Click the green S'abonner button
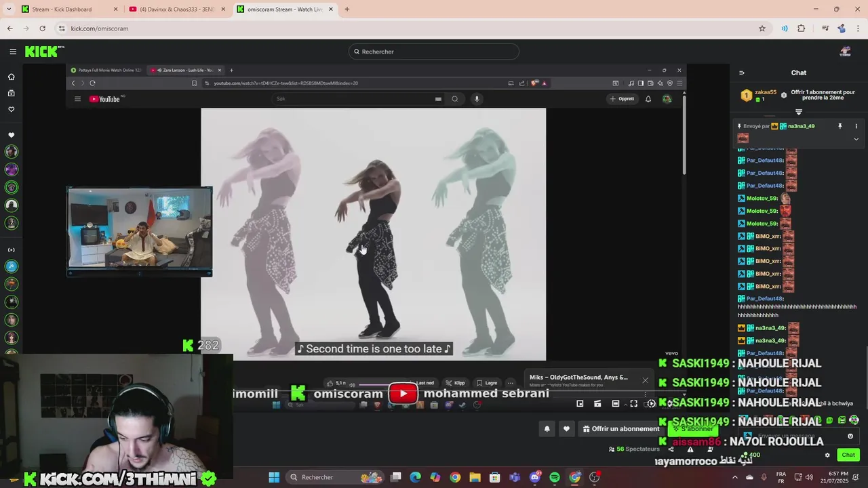Image resolution: width=868 pixels, height=488 pixels. 693,429
